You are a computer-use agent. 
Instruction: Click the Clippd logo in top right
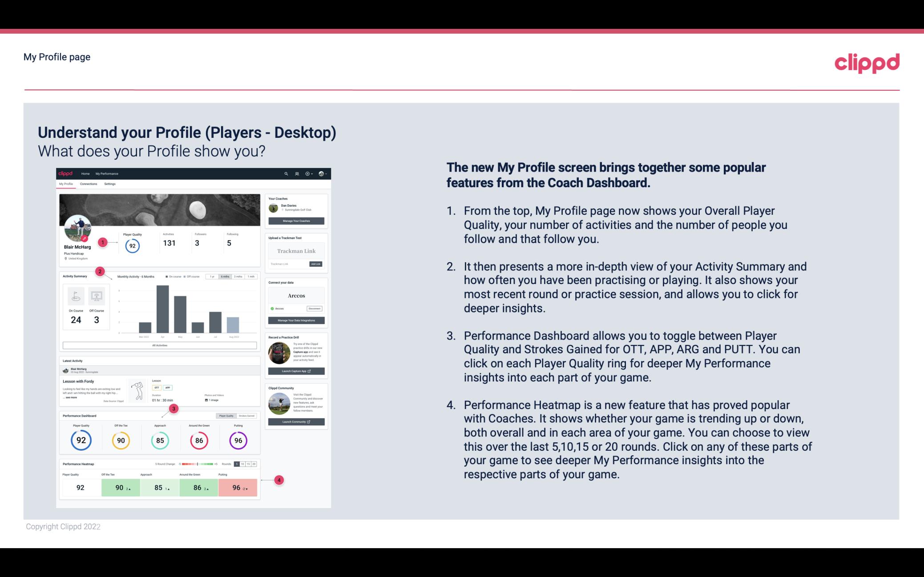coord(867,62)
